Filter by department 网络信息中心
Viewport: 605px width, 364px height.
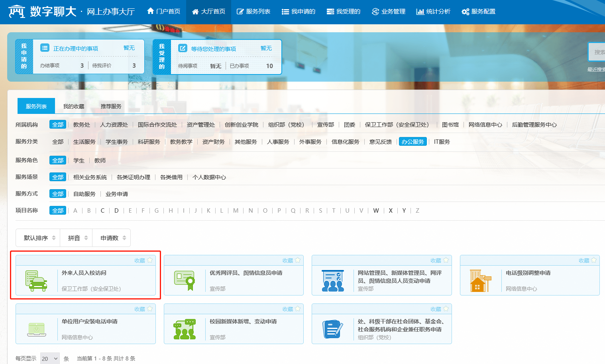pos(485,125)
